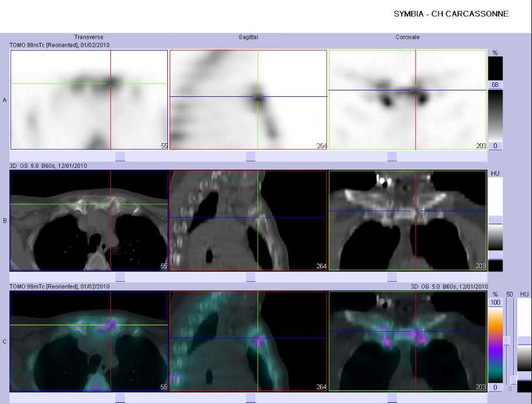Click slice slider thumb under row A transverse view

[120, 156]
